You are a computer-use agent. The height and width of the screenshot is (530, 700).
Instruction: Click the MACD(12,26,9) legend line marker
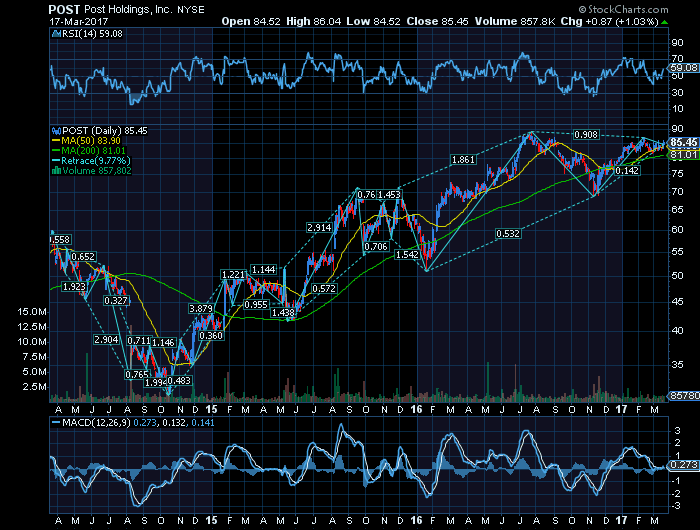(56, 423)
